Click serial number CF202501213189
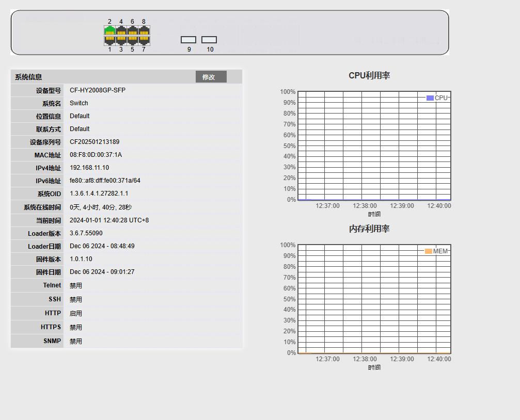Screen dimensions: 520x420 94,142
